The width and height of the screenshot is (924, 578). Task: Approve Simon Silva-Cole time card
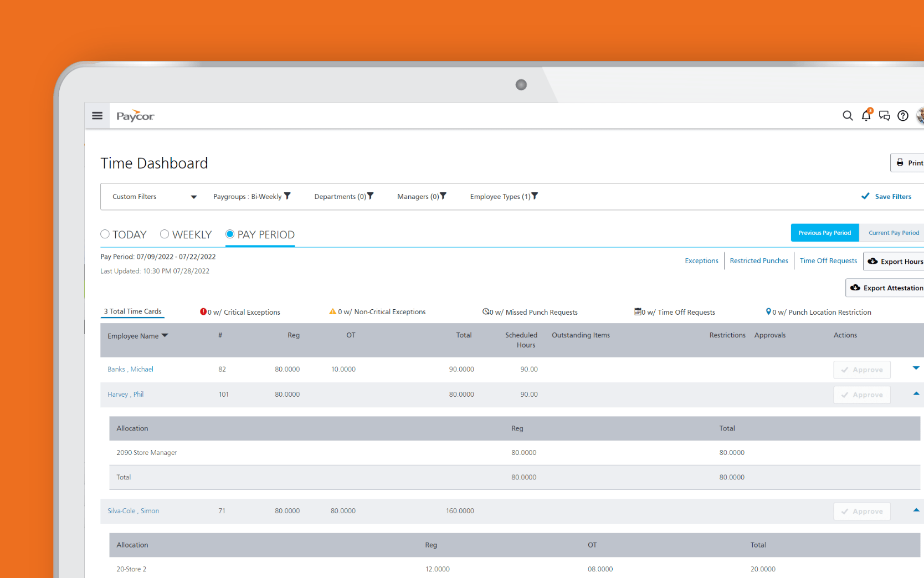coord(862,511)
